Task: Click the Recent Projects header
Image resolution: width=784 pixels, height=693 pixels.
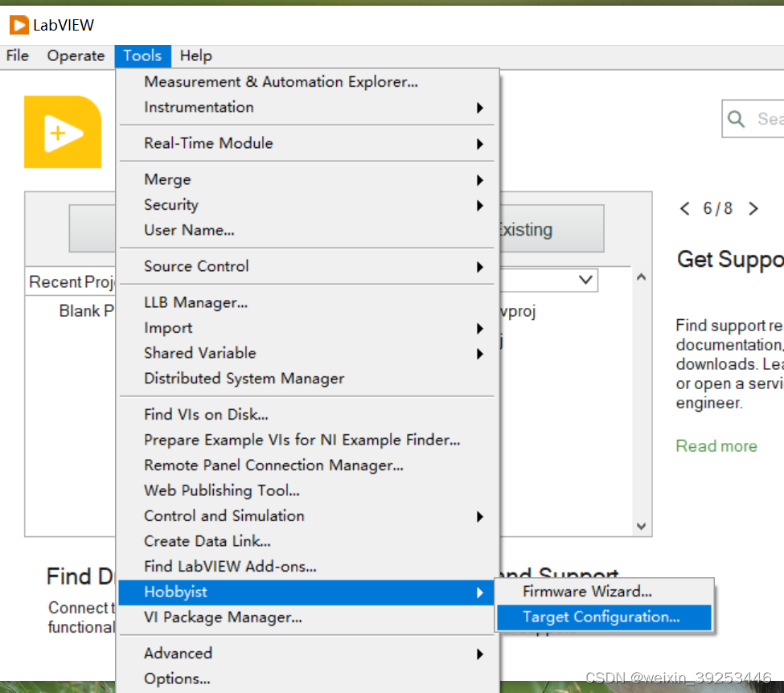Action: coord(72,282)
